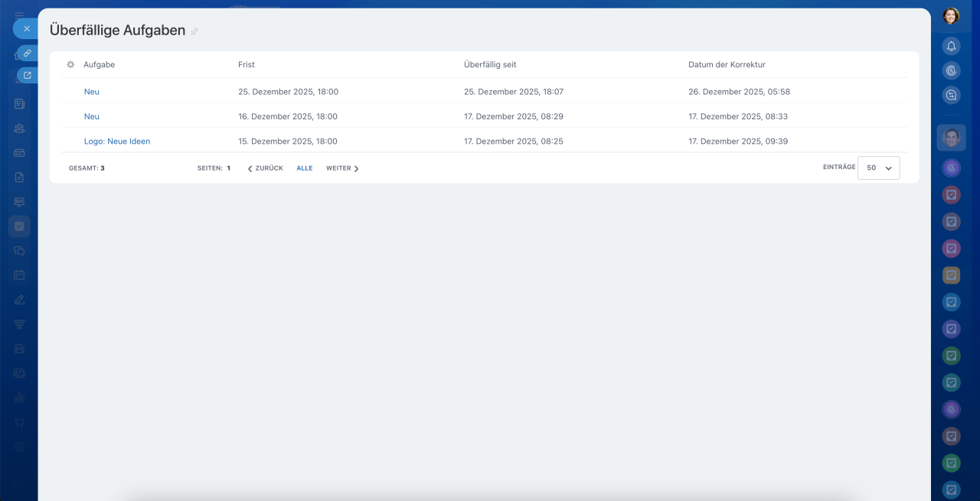Viewport: 980px width, 501px height.
Task: Select the correction date 17. Dezember 2025, 09:39
Action: pos(738,142)
